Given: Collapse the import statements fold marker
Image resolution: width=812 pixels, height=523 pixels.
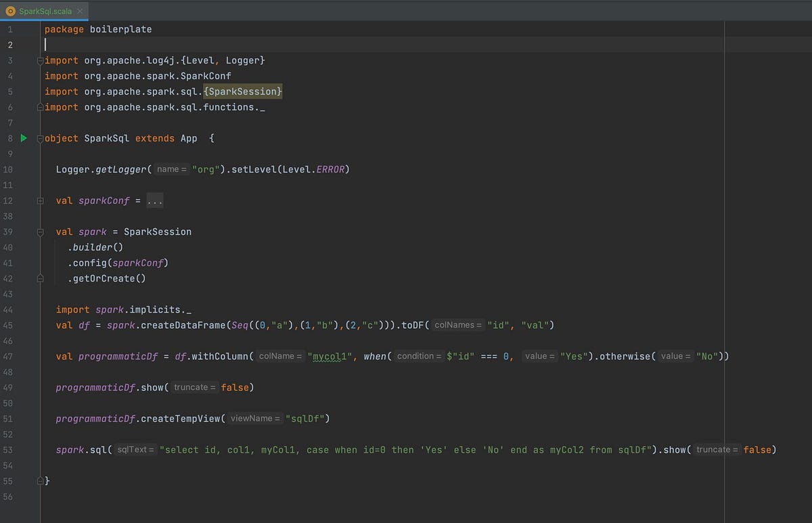Looking at the screenshot, I should [40, 60].
